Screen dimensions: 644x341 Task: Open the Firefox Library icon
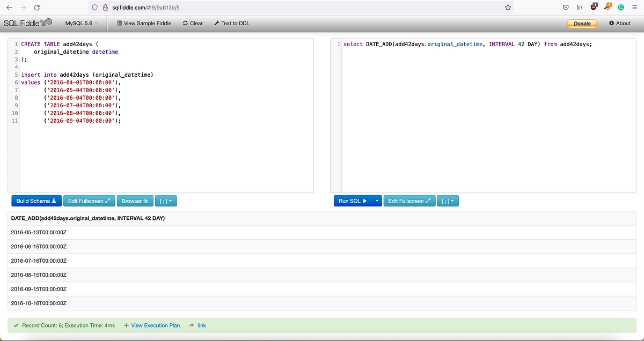[x=579, y=8]
